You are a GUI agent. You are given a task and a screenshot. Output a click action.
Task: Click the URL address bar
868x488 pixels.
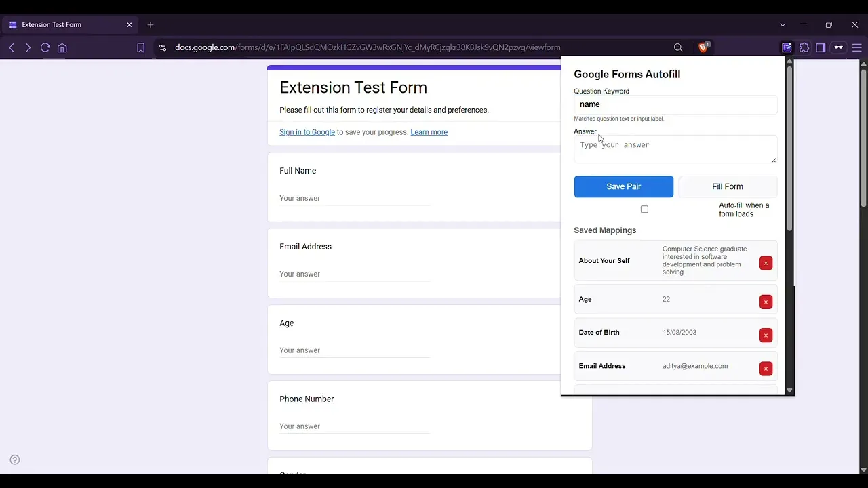[x=420, y=47]
